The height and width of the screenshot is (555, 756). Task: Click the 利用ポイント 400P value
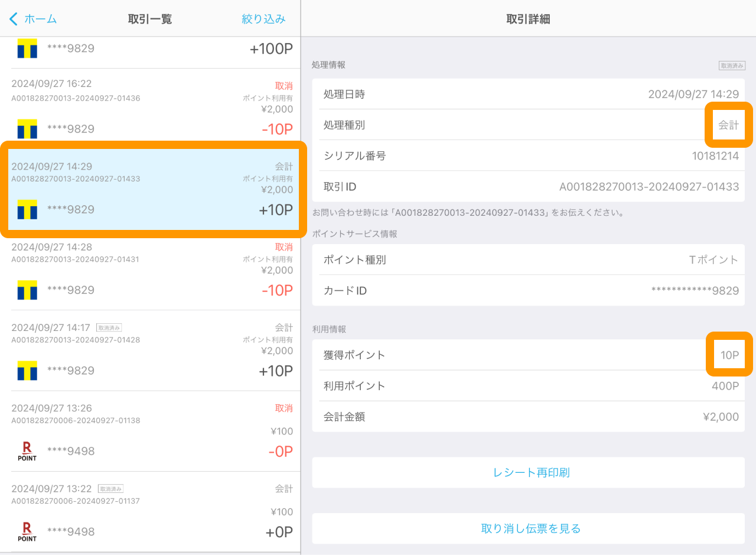[x=725, y=386]
